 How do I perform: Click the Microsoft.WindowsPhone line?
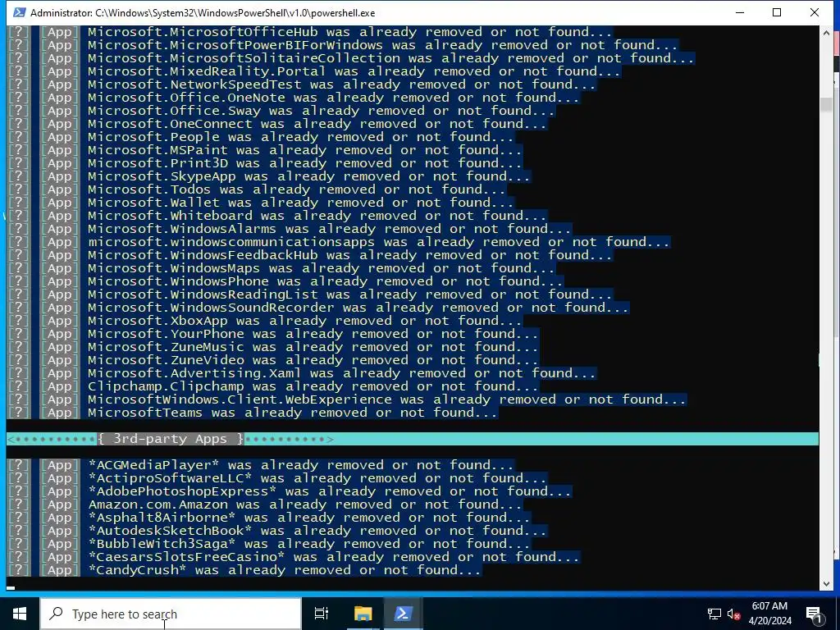tap(285, 281)
